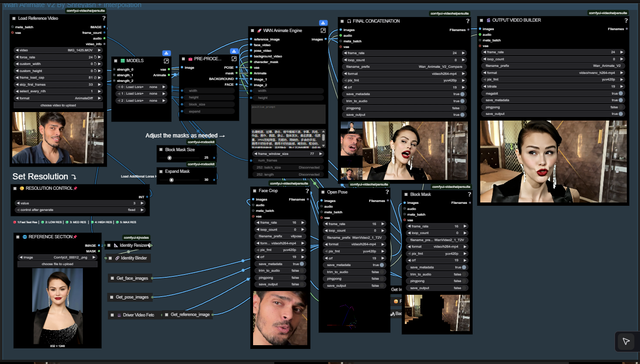
Task: Collapse the OUTPUT VIDEO BUILDER node
Action: point(482,20)
